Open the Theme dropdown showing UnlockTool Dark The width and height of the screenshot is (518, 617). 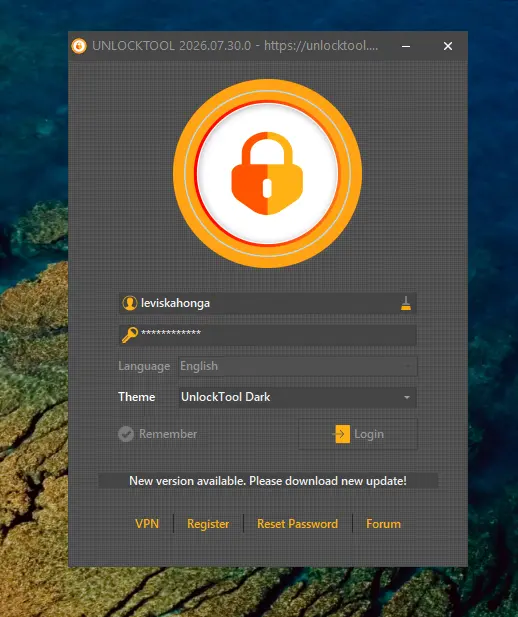[298, 397]
